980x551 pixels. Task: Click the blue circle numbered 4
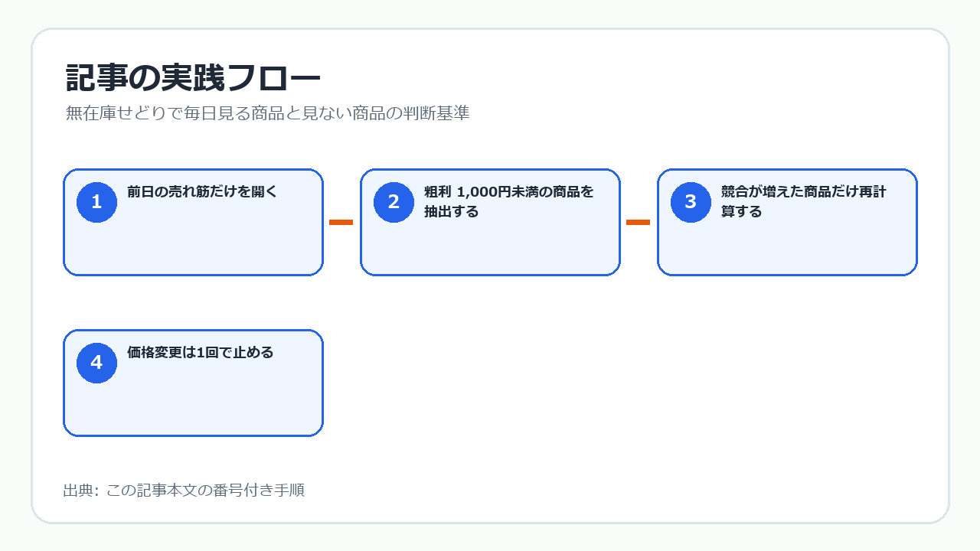coord(96,363)
